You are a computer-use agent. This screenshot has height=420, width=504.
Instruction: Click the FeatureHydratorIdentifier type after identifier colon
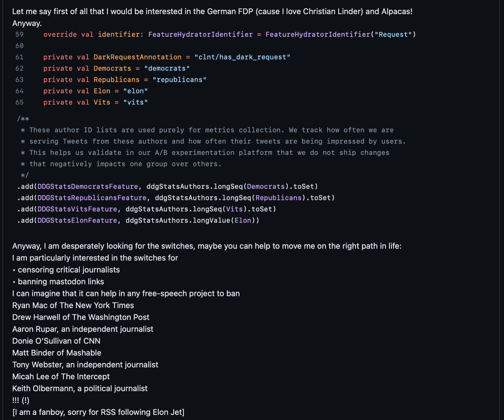tap(200, 35)
